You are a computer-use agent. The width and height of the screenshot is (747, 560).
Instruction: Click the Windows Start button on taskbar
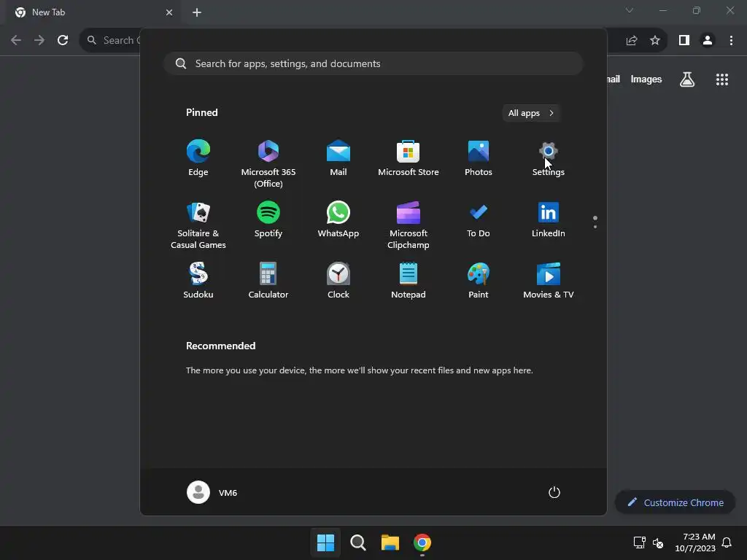(x=326, y=542)
